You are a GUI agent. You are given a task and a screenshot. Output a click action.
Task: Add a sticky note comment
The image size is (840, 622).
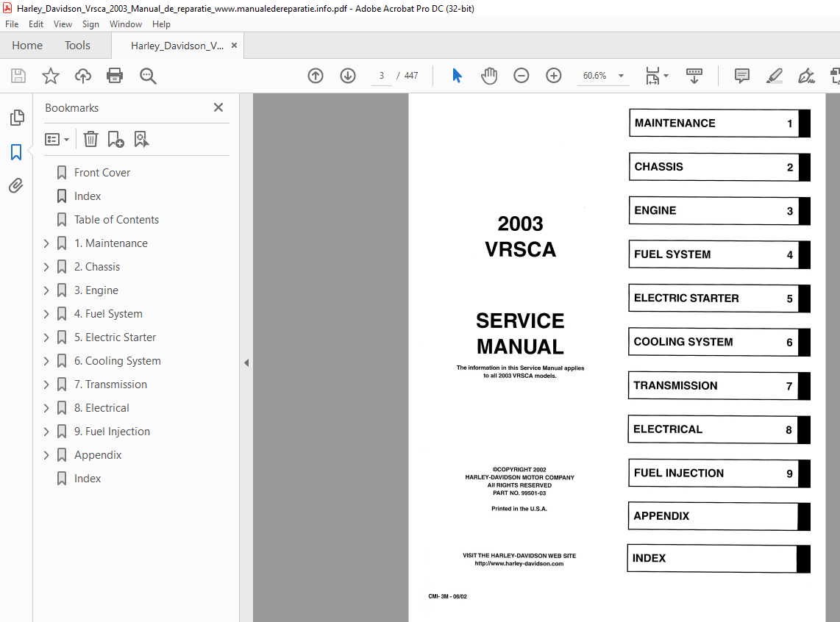[x=742, y=76]
